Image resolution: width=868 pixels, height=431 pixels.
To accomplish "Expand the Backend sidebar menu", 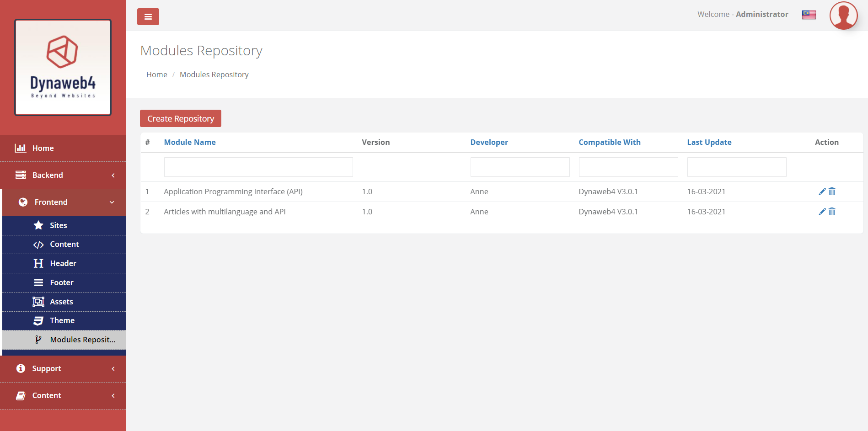I will pyautogui.click(x=63, y=175).
